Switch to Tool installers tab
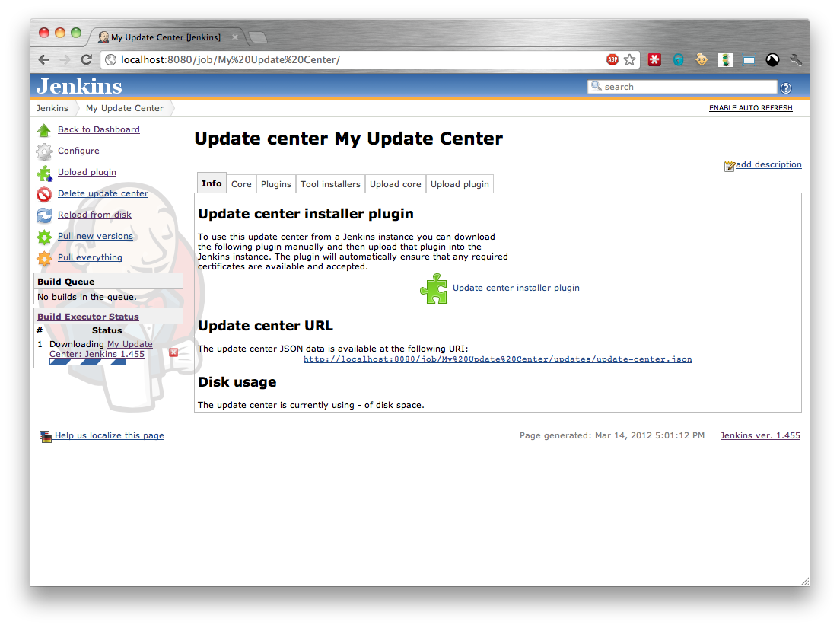840x628 pixels. coord(330,183)
